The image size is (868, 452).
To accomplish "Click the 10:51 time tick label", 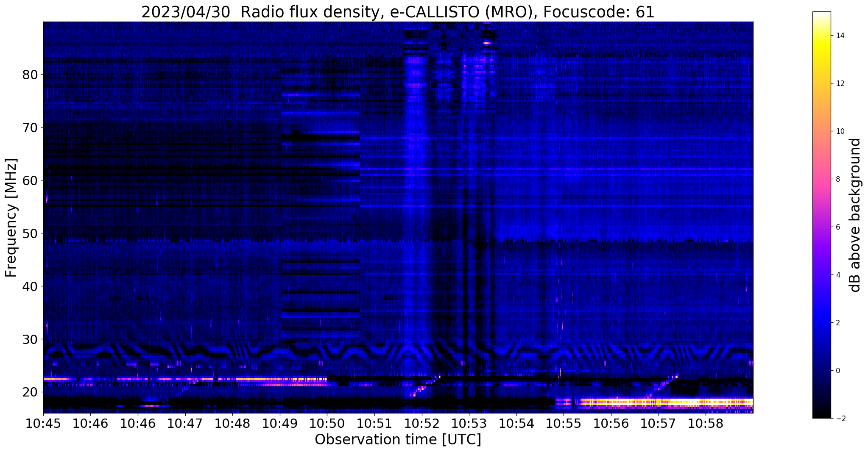I will (x=374, y=423).
